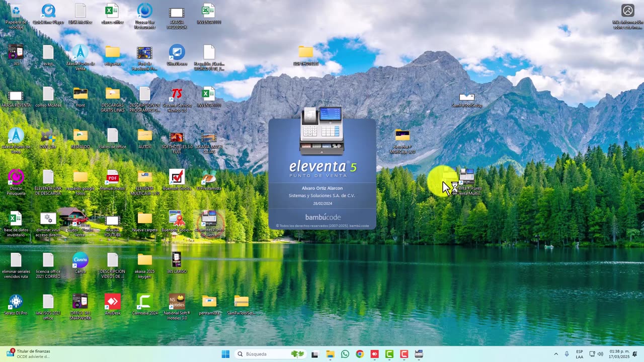This screenshot has height=362, width=644.
Task: Launch the Camtasia 2024 desktop shortcut
Action: [x=145, y=305]
